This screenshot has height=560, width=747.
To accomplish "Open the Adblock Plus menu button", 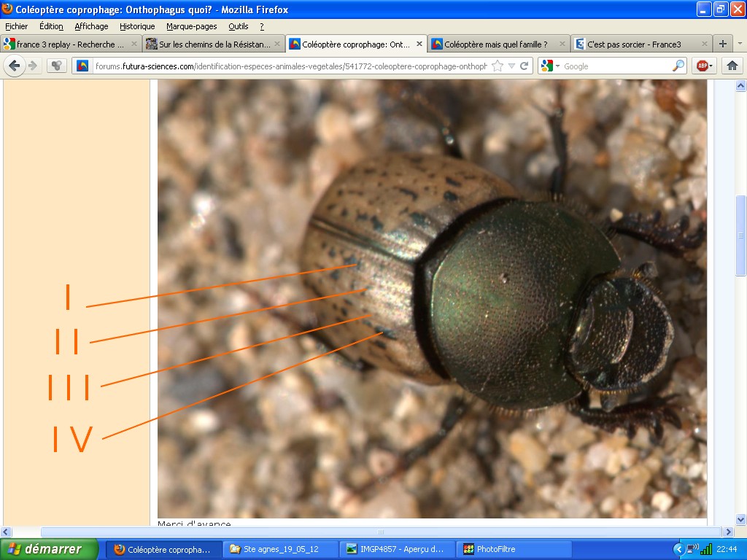I will (705, 66).
